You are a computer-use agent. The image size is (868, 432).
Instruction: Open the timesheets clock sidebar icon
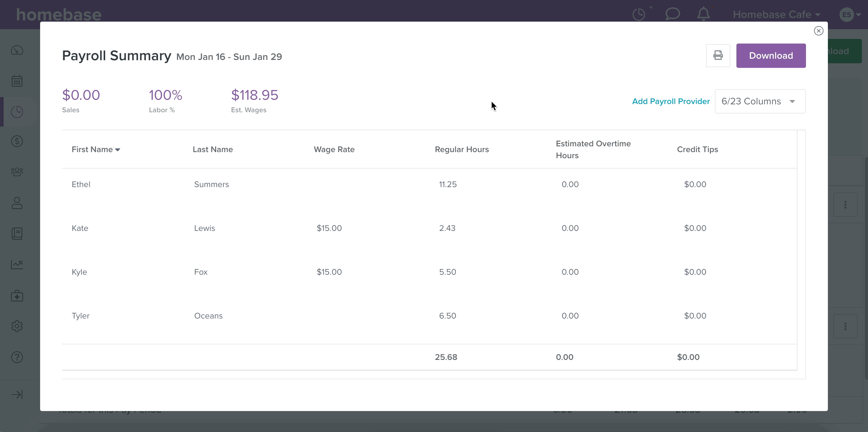[17, 112]
